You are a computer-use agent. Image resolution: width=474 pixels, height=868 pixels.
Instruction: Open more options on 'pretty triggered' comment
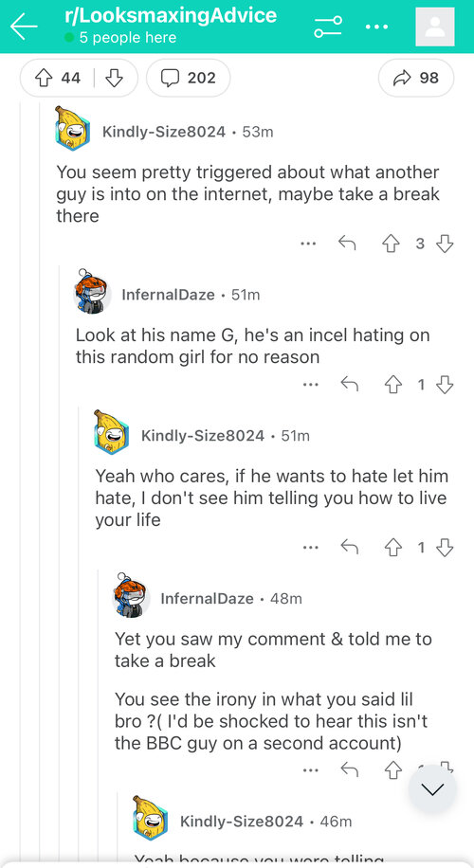pos(309,244)
